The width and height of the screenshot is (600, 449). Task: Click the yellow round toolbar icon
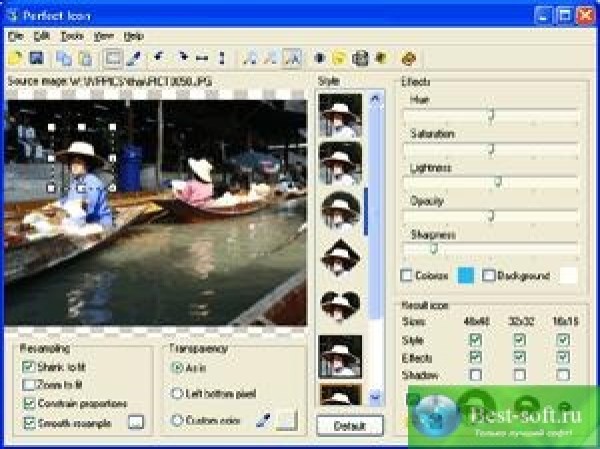click(x=339, y=59)
